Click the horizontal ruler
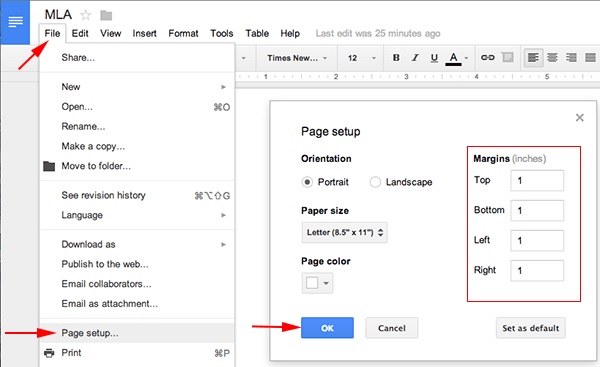600x367 pixels. point(417,77)
